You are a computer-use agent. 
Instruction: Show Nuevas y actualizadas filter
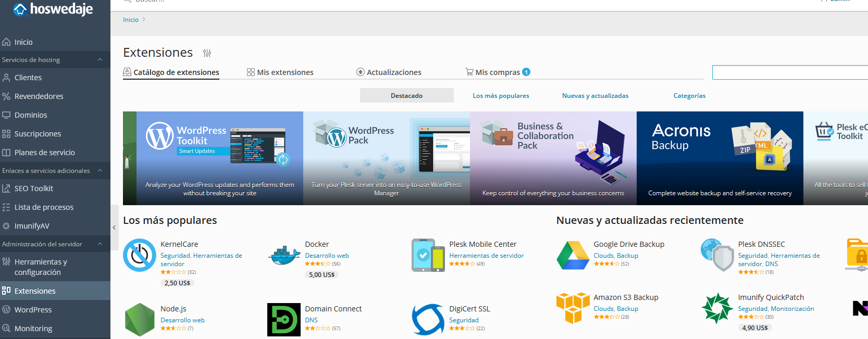596,96
